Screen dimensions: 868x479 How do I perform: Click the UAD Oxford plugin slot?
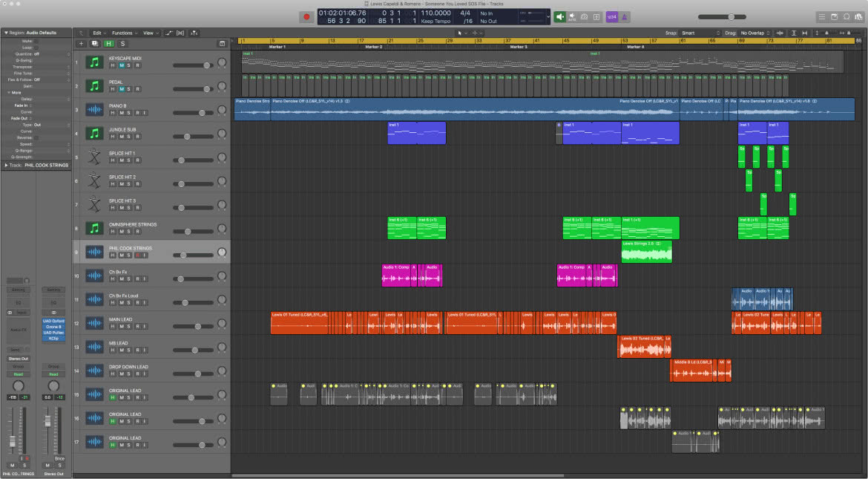coord(53,321)
